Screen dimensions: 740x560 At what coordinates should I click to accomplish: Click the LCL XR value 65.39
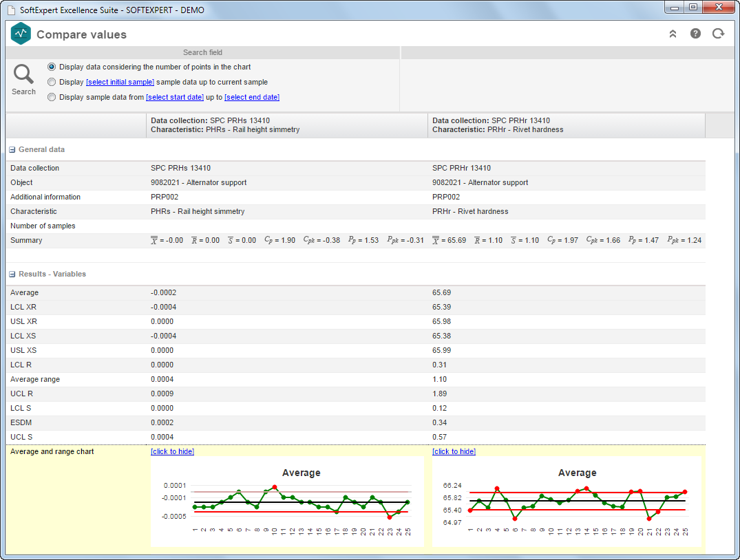(x=442, y=307)
